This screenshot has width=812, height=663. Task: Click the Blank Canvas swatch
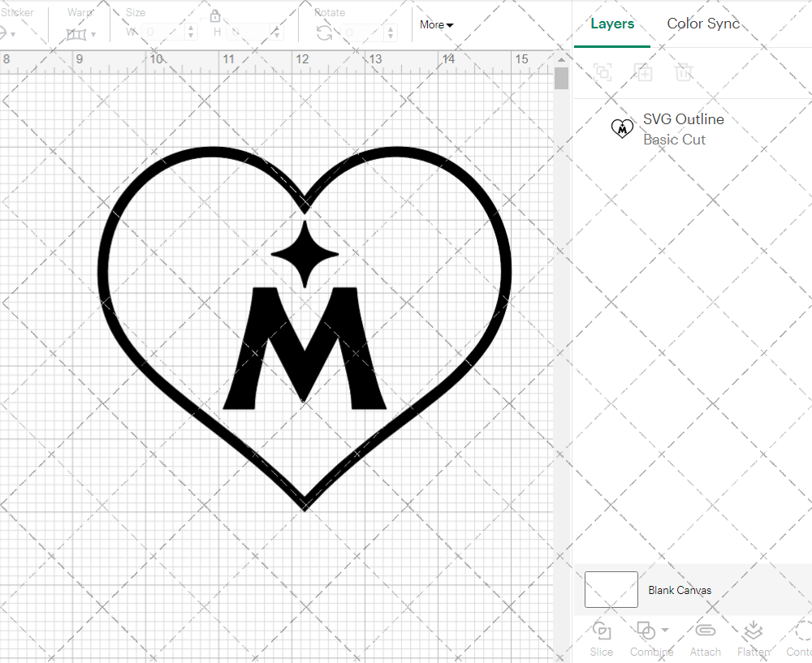coord(611,589)
